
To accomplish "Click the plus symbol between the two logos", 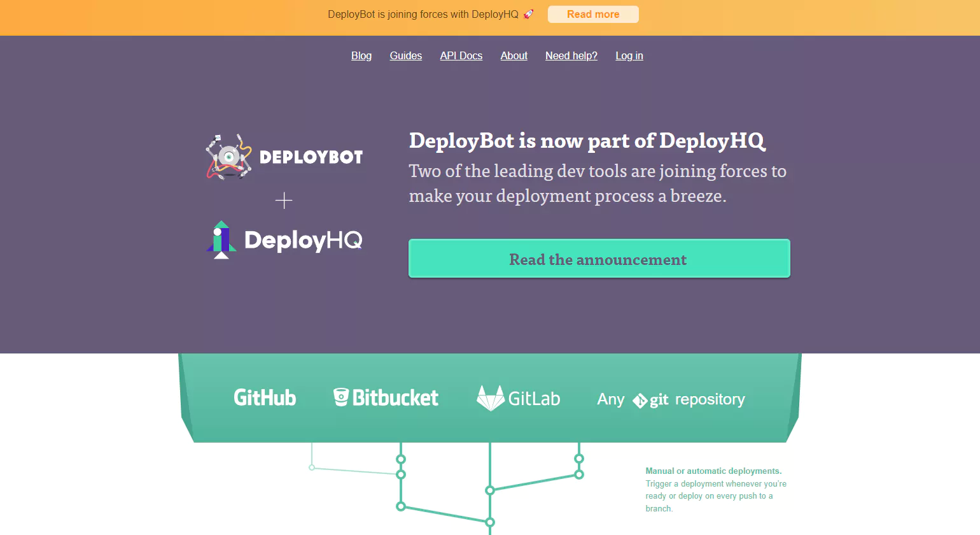I will (284, 200).
